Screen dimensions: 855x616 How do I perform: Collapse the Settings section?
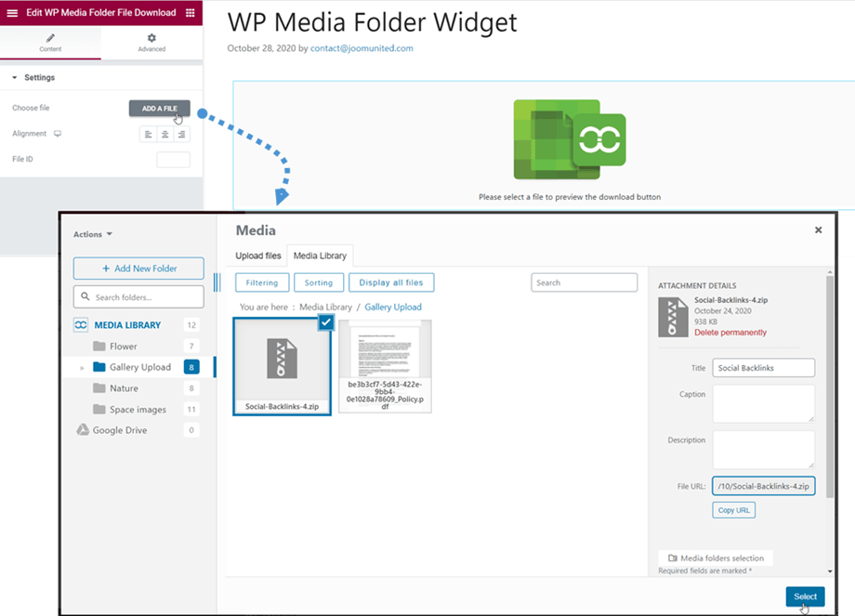[x=15, y=78]
